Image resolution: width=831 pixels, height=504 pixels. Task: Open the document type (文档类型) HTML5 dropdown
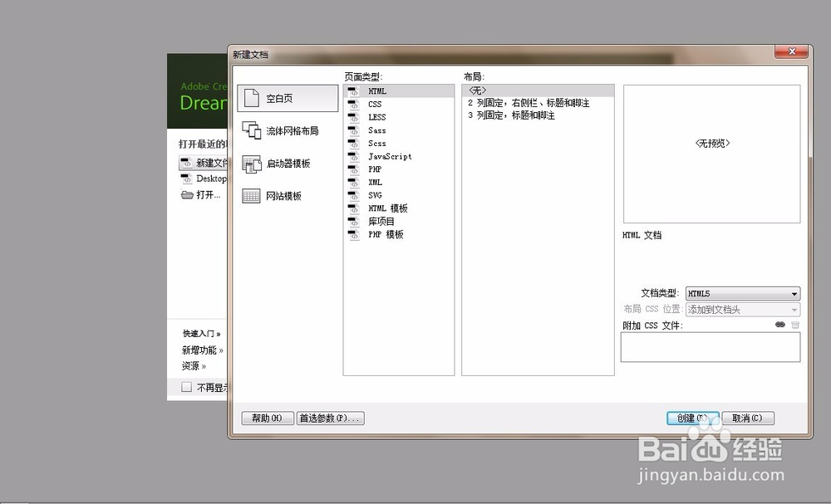(x=742, y=293)
